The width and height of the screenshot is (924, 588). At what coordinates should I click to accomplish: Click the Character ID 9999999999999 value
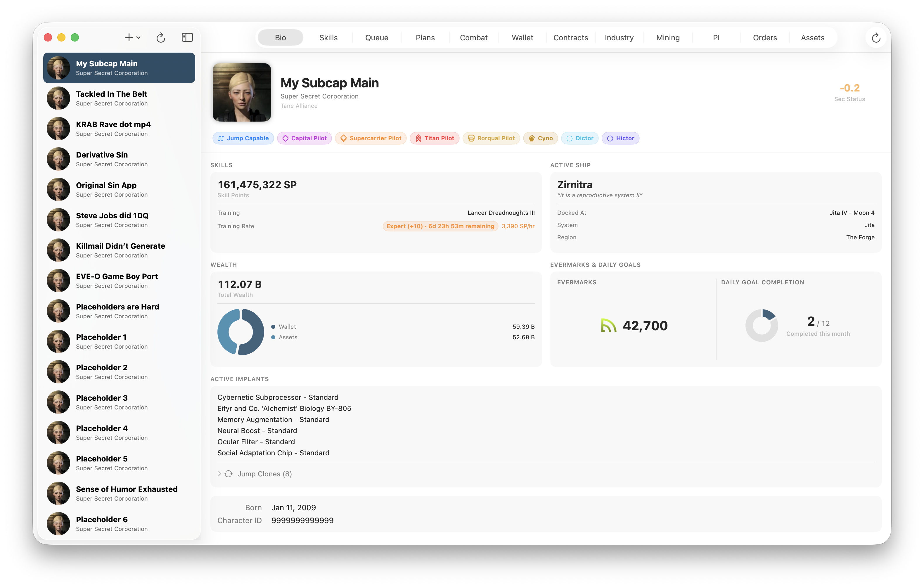pyautogui.click(x=302, y=520)
